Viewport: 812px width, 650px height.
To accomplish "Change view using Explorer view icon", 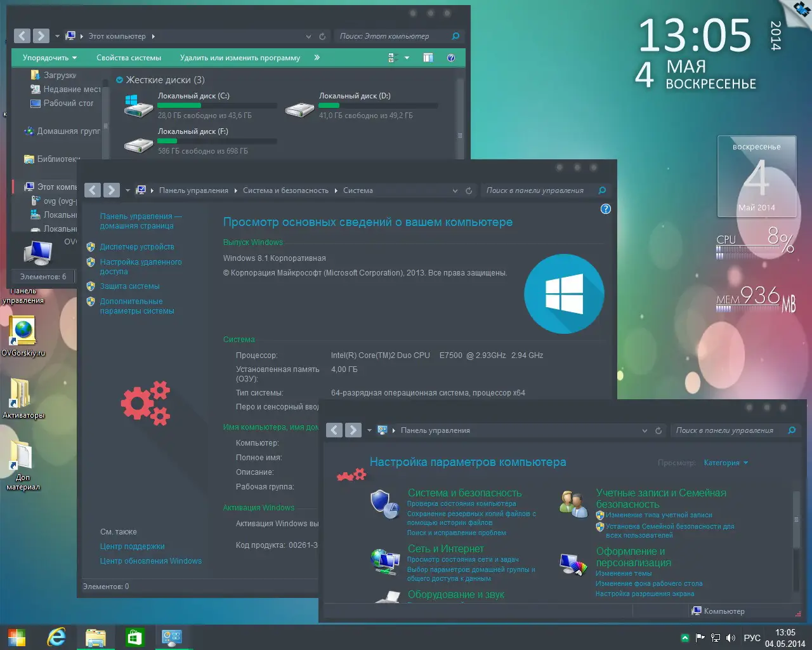I will (x=391, y=58).
